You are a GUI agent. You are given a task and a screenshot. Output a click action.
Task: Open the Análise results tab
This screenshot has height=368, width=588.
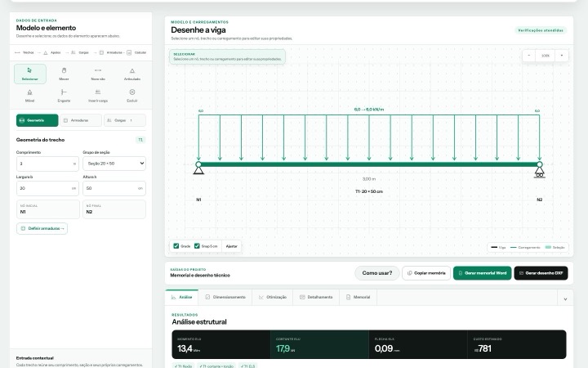182,297
